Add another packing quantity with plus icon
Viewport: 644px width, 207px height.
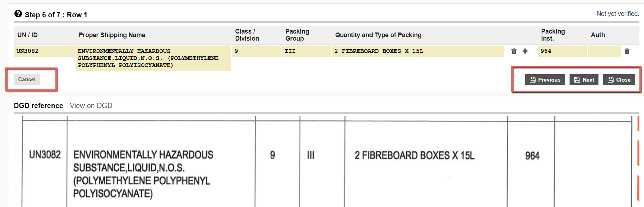pos(525,51)
